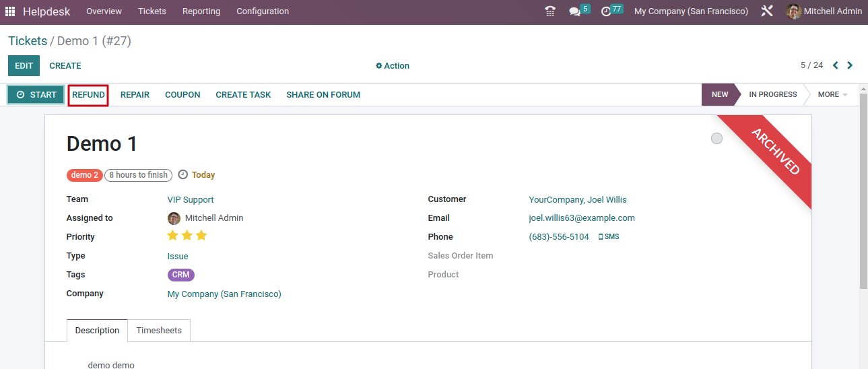The width and height of the screenshot is (868, 369).
Task: Switch to the Timesheets tab
Action: pos(159,331)
